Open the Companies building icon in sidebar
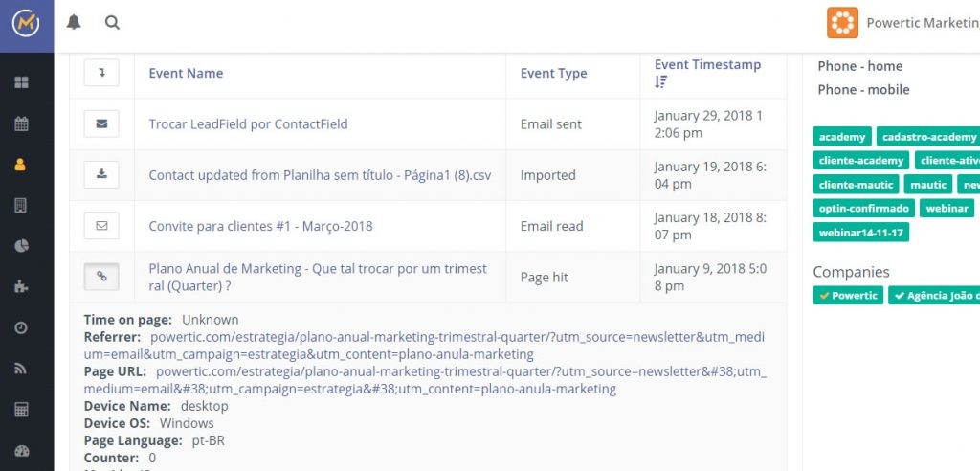This screenshot has height=471, width=980. click(21, 205)
